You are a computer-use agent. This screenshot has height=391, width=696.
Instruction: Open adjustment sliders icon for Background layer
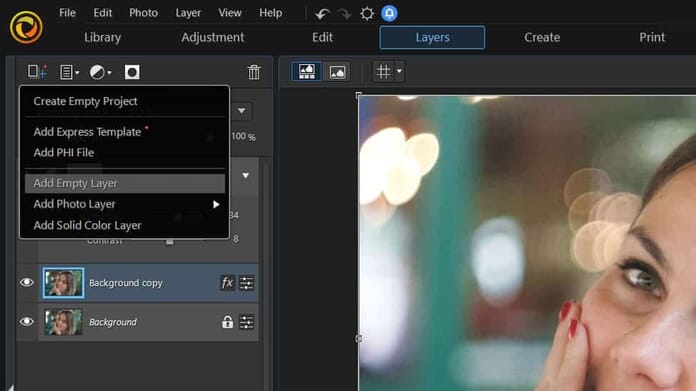pos(247,322)
